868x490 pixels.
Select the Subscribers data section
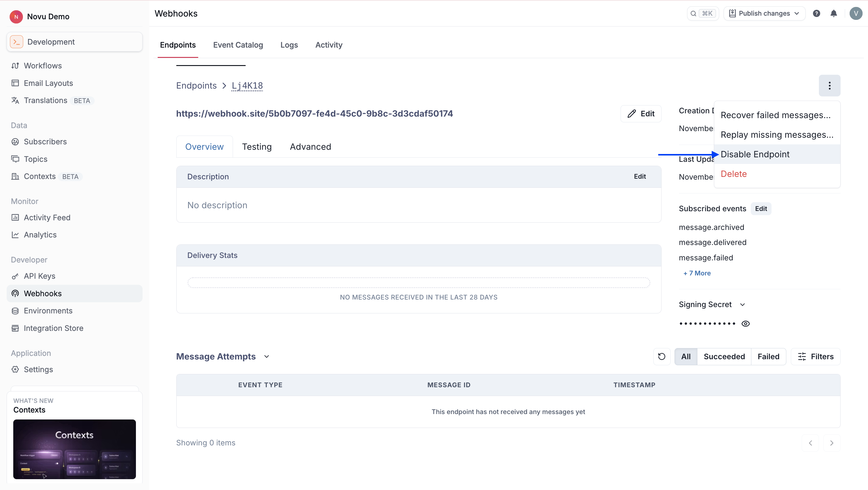coord(46,142)
